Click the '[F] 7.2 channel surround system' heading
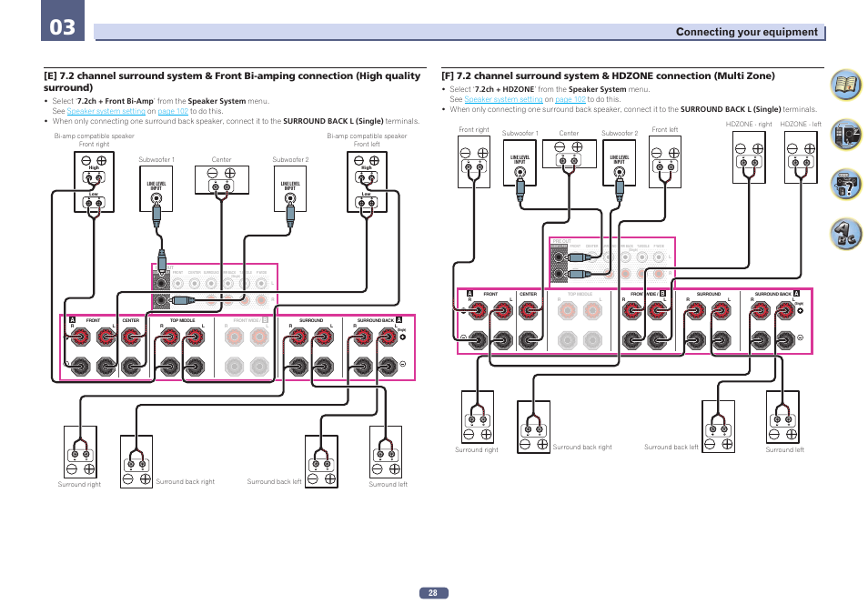Screen dimensions: 868x614 608,75
